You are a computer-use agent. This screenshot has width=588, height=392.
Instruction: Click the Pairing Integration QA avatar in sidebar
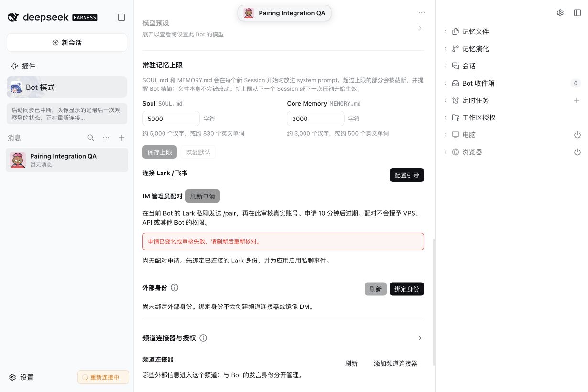click(18, 160)
